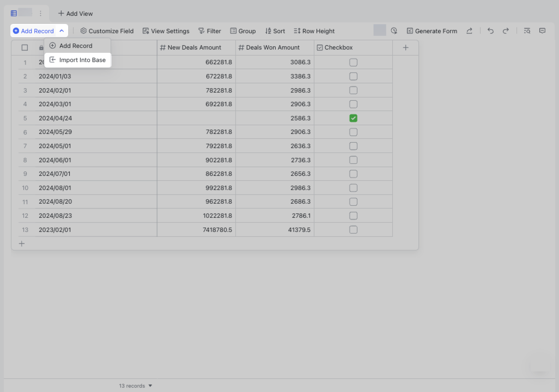
Task: Click row number 7
Action: (25, 146)
